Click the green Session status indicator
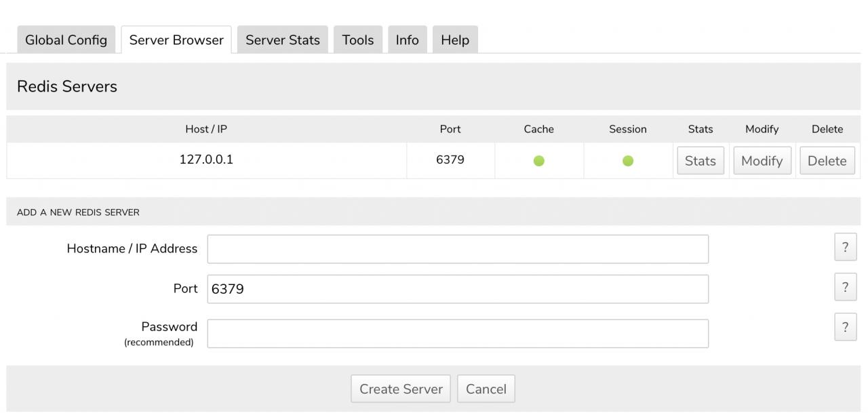The image size is (868, 420). click(628, 161)
